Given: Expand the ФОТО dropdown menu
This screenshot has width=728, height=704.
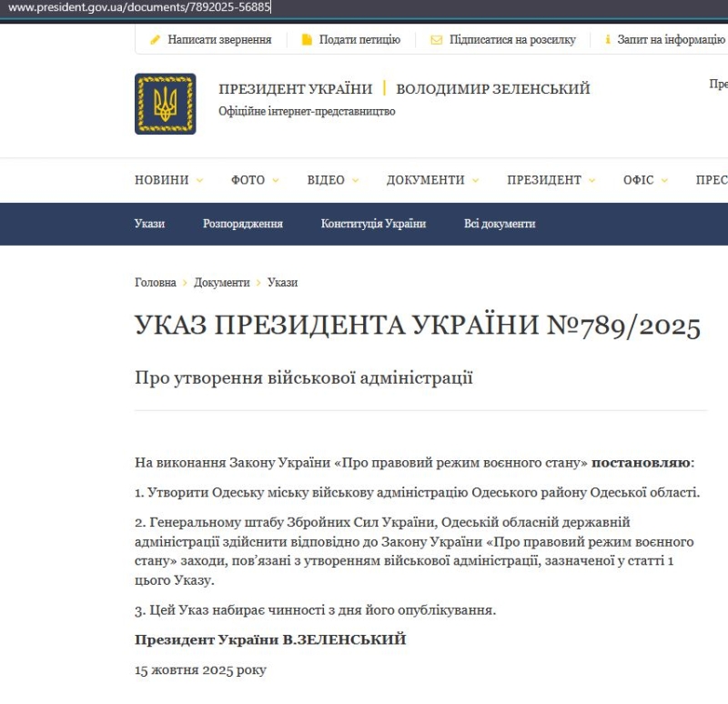Looking at the screenshot, I should (x=255, y=180).
